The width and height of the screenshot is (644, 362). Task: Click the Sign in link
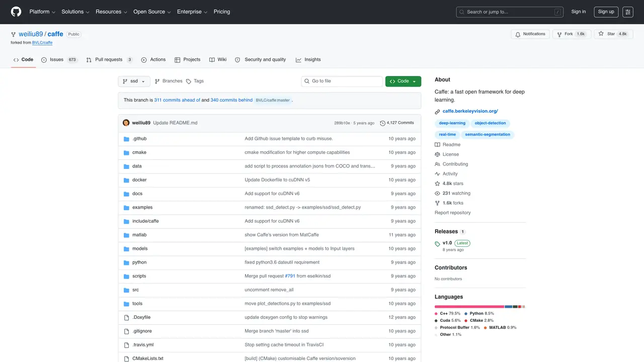pyautogui.click(x=579, y=12)
